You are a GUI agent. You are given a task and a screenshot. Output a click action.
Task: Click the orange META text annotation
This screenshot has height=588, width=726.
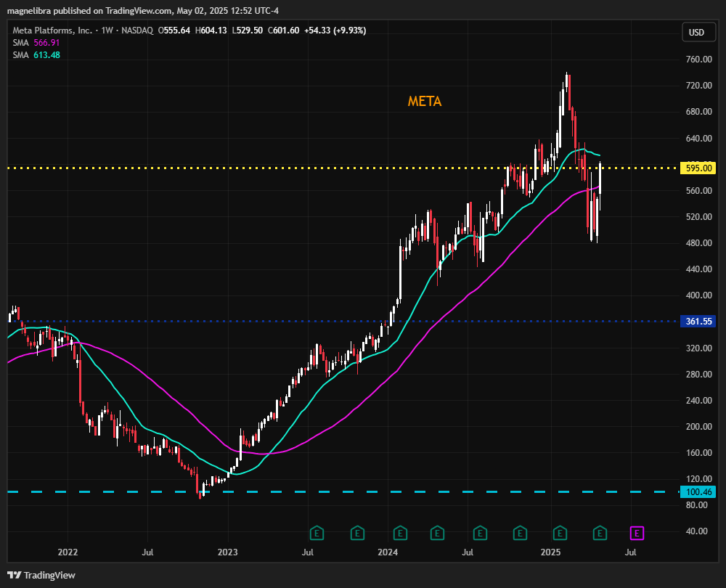click(x=425, y=102)
